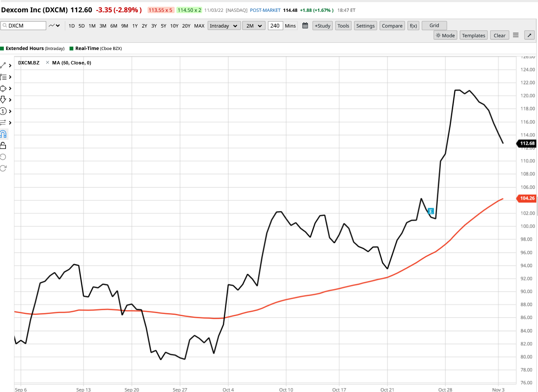Expand the sliders tool options chevron
Screen dimensions: 538x392
point(10,123)
